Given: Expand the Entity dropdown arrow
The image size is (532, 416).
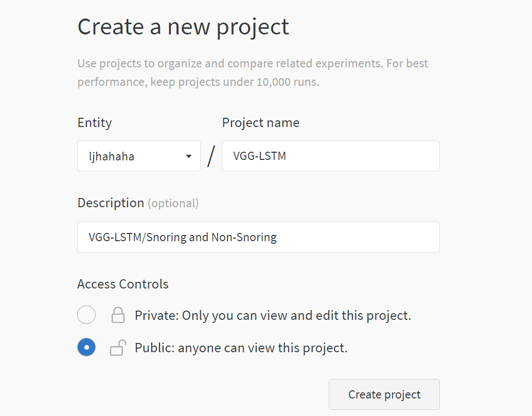Looking at the screenshot, I should [189, 156].
